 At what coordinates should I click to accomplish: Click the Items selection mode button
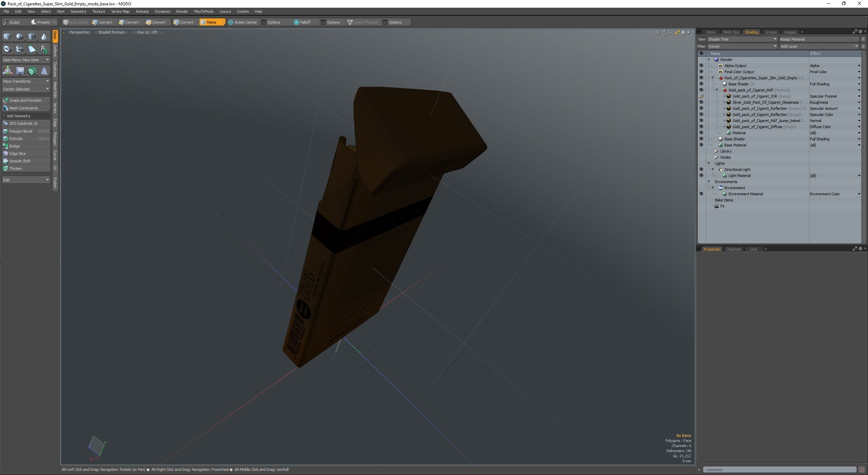tap(212, 22)
